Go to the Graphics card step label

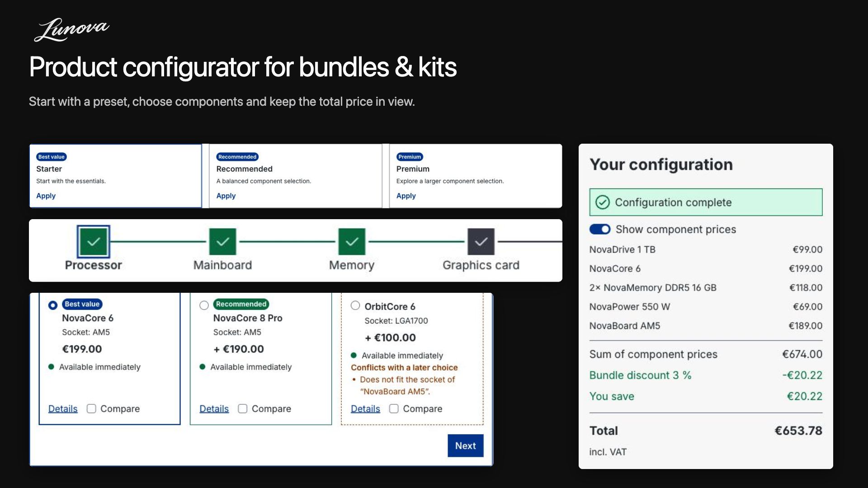[x=481, y=265]
